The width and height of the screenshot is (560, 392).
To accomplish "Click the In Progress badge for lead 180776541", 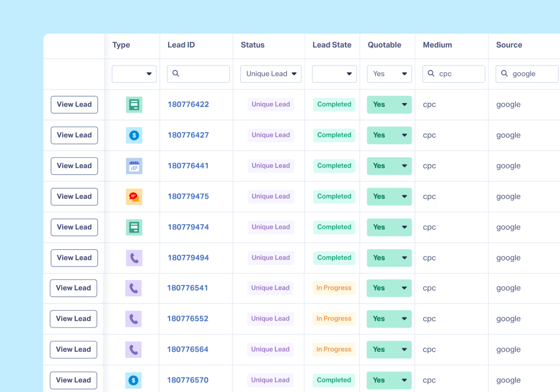I will click(x=334, y=288).
